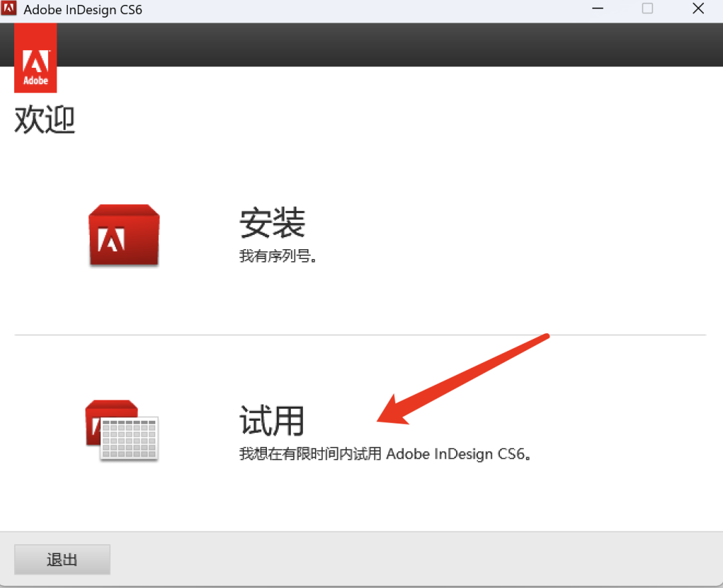Click the InDesign app icon in title bar

click(x=9, y=10)
